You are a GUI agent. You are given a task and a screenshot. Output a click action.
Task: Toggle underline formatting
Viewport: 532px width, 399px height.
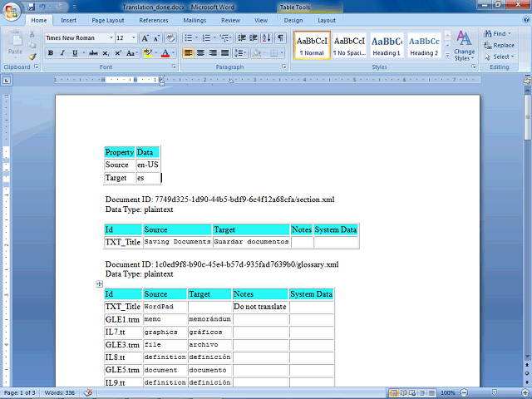[x=75, y=53]
